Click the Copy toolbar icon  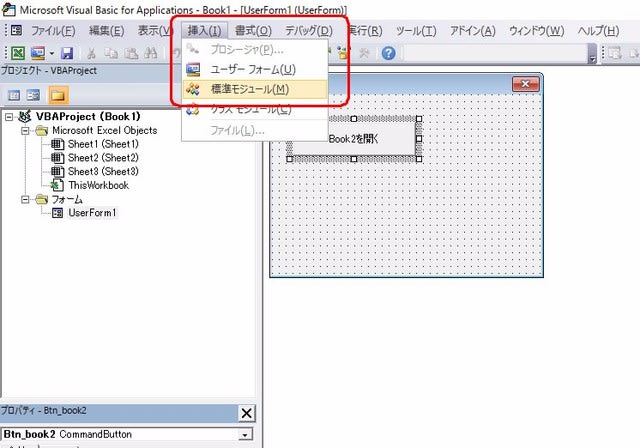[x=111, y=53]
